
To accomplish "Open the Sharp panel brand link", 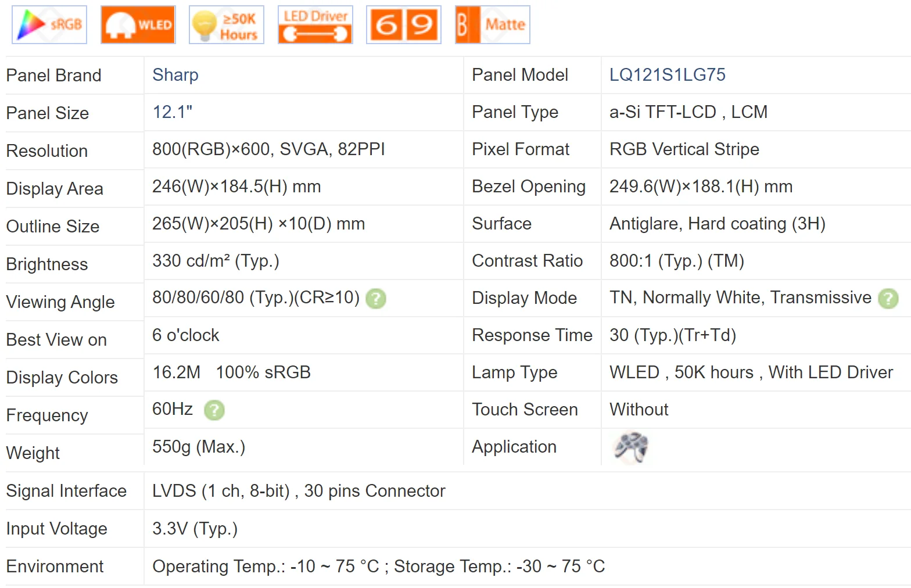I will pos(175,75).
